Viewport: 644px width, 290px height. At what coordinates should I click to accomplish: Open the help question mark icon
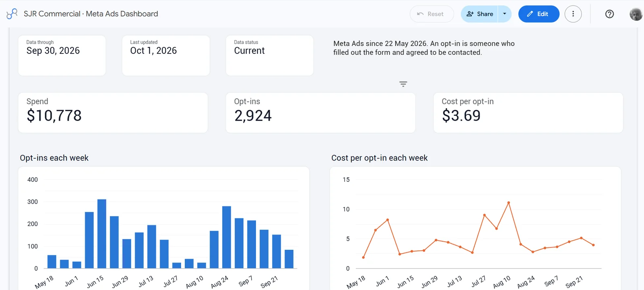[x=609, y=14]
